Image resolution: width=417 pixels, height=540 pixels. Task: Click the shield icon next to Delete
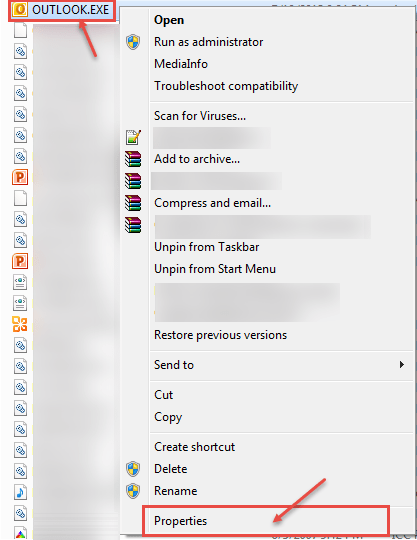point(133,469)
